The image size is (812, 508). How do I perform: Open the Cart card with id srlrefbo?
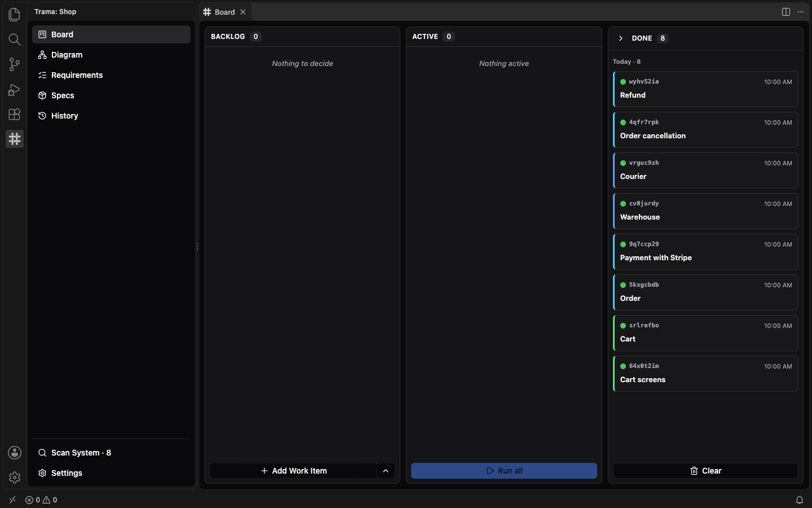click(x=705, y=333)
